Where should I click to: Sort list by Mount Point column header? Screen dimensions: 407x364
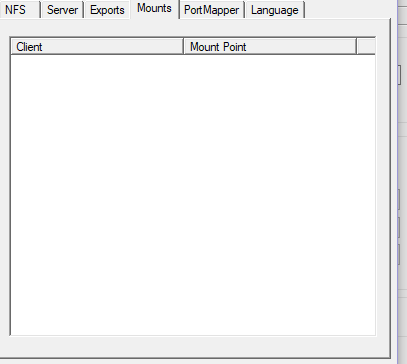click(270, 47)
